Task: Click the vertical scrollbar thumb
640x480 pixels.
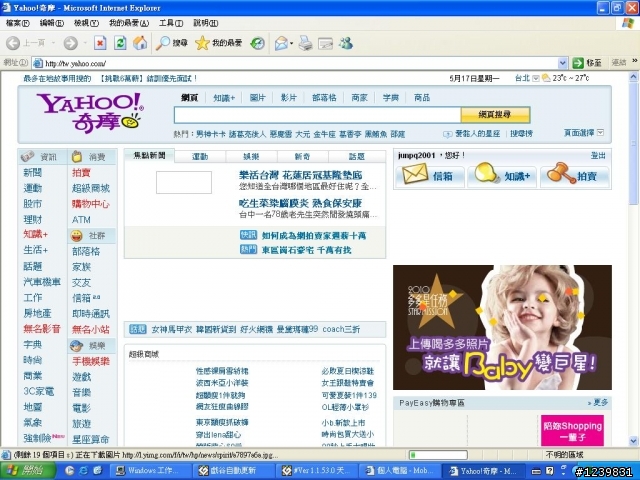Action: 633,144
